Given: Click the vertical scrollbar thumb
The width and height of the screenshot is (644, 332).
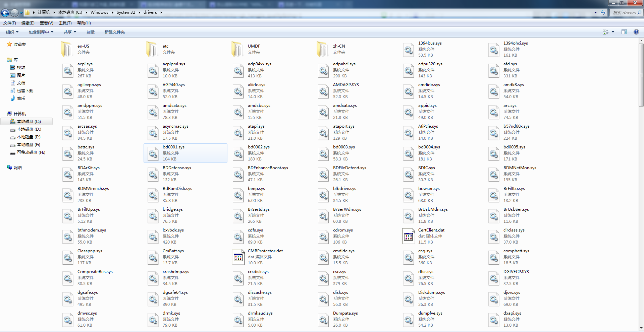Looking at the screenshot, I should [x=641, y=74].
